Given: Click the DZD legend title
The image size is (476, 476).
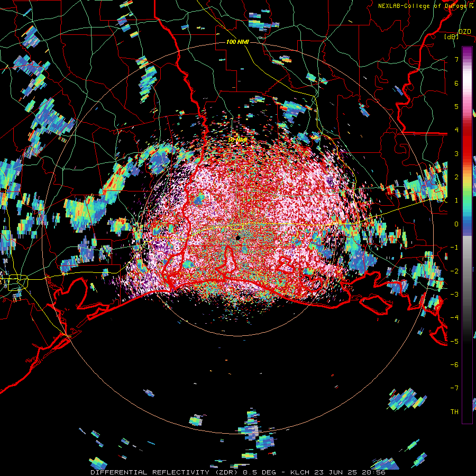Looking at the screenshot, I should [465, 32].
